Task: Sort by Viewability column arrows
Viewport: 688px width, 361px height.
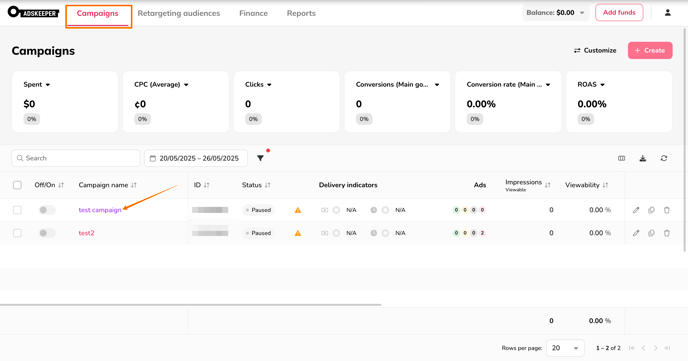Action: 605,185
